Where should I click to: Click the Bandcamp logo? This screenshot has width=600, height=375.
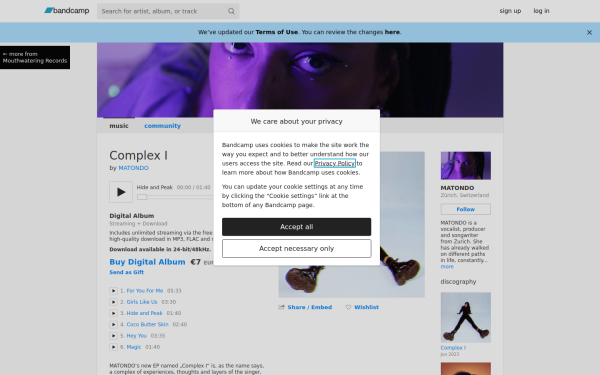pos(67,11)
